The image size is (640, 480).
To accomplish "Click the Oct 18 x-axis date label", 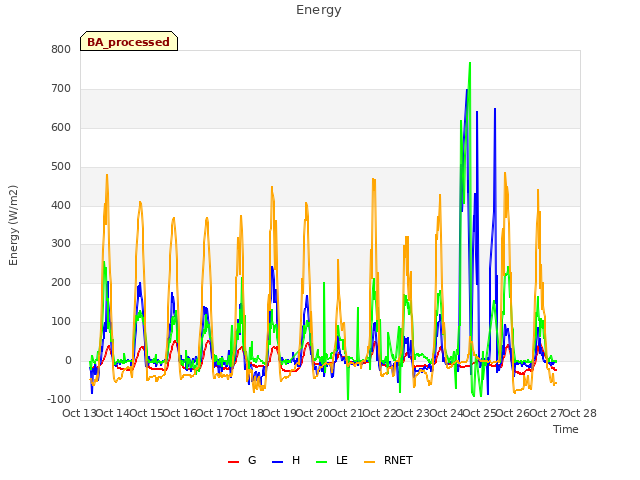I will 246,413.
